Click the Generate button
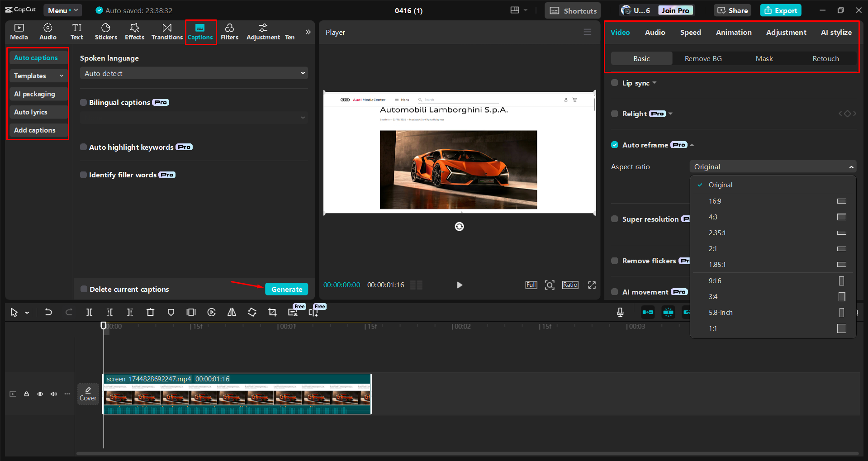 286,289
